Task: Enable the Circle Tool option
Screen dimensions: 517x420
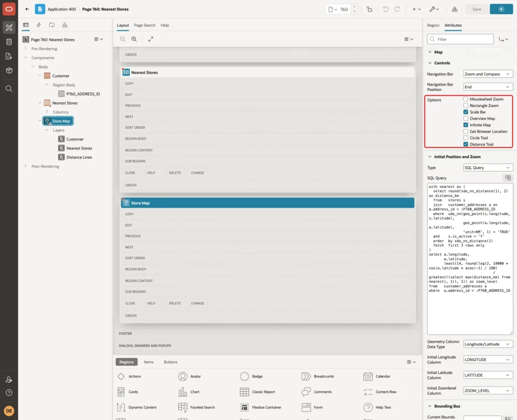Action: tap(466, 138)
